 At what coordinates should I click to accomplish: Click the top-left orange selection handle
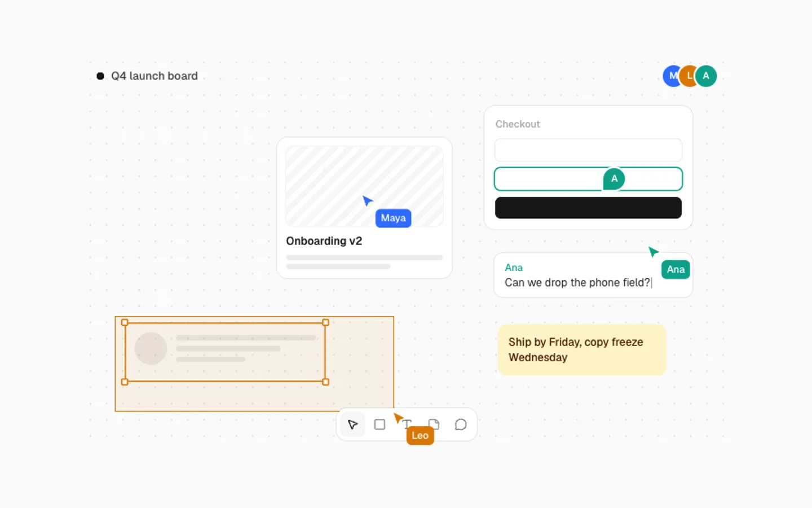125,322
